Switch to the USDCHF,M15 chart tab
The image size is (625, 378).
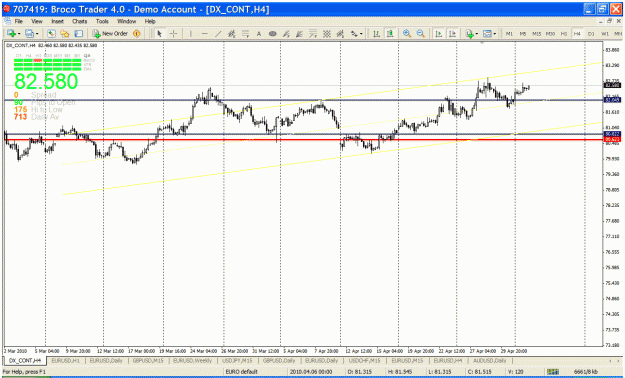364,361
